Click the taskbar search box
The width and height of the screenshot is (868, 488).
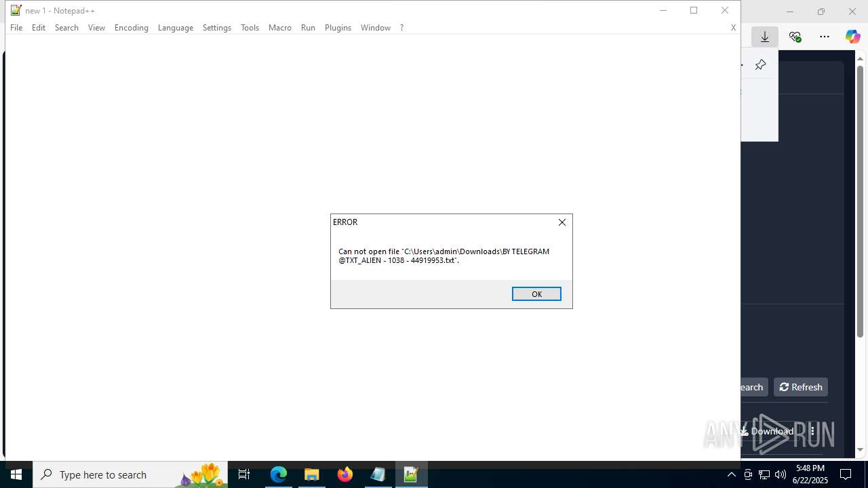click(x=130, y=474)
